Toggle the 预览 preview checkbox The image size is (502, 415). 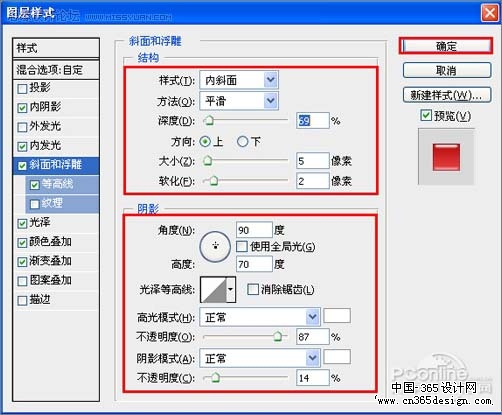coord(426,115)
